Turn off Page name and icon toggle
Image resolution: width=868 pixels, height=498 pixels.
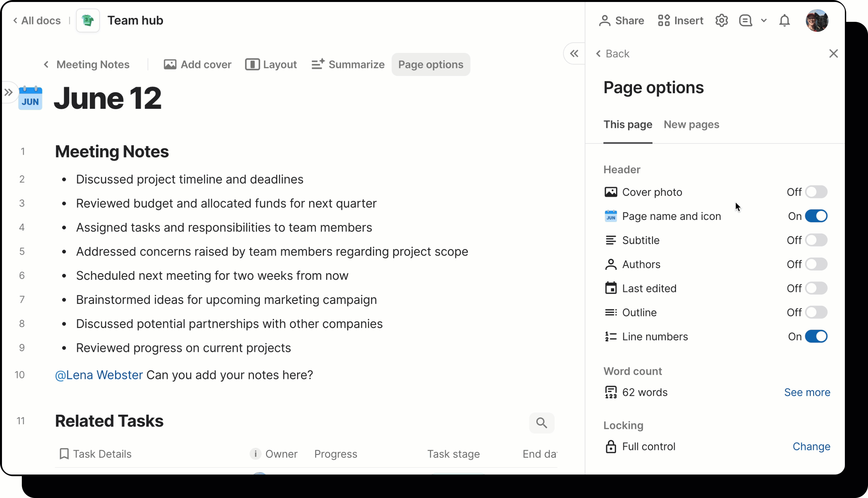[816, 216]
